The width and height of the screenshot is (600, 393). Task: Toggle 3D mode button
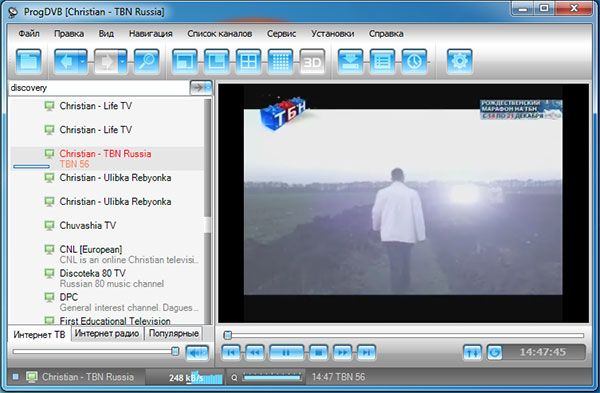click(x=312, y=62)
